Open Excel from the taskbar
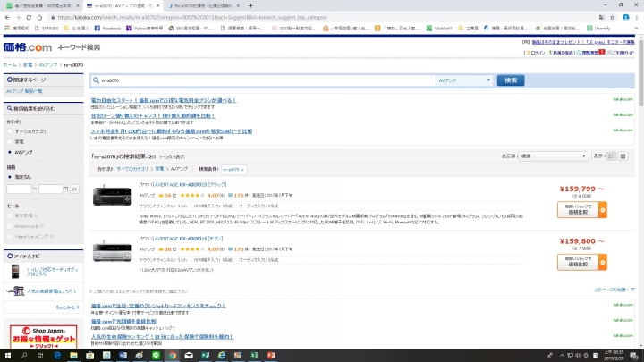The image size is (644, 362). click(254, 356)
